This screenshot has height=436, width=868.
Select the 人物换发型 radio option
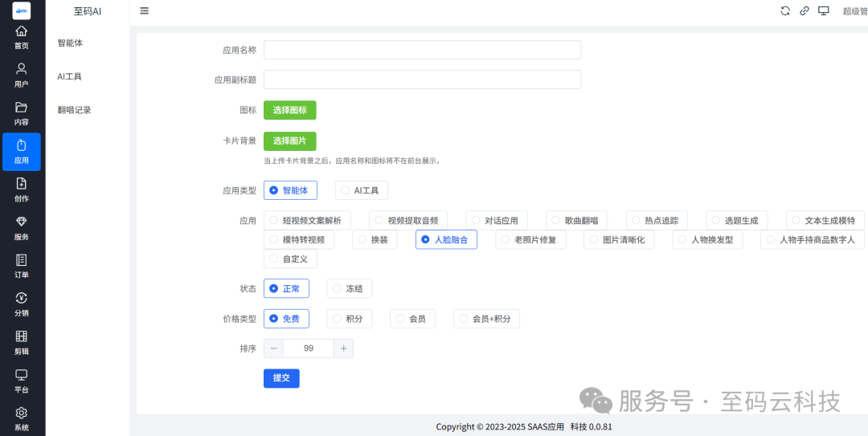(x=707, y=239)
